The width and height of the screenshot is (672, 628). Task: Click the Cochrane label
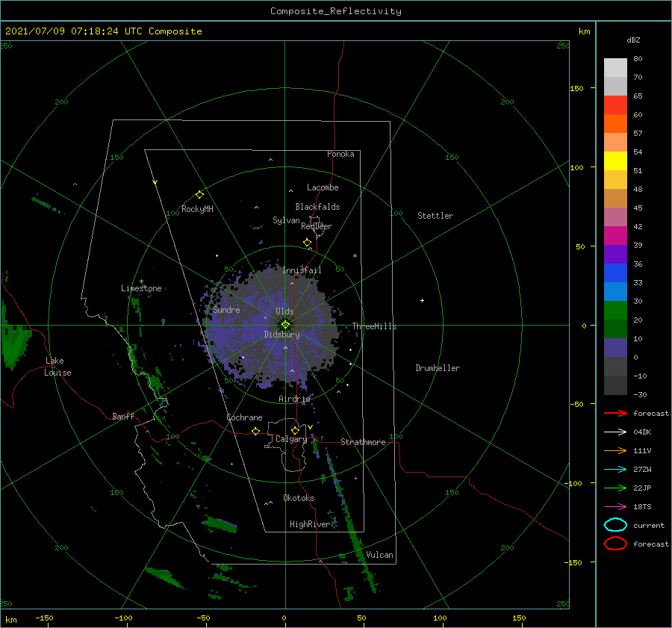(x=244, y=417)
